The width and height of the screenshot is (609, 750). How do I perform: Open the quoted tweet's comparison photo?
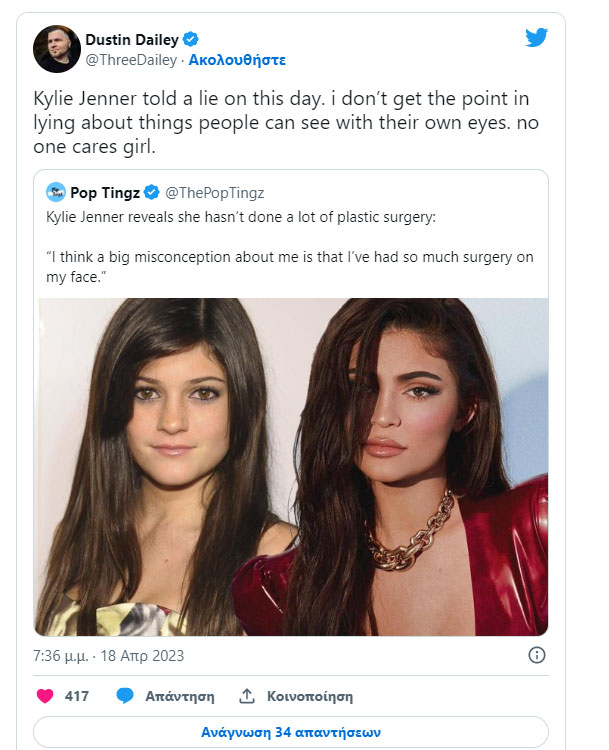pyautogui.click(x=291, y=466)
